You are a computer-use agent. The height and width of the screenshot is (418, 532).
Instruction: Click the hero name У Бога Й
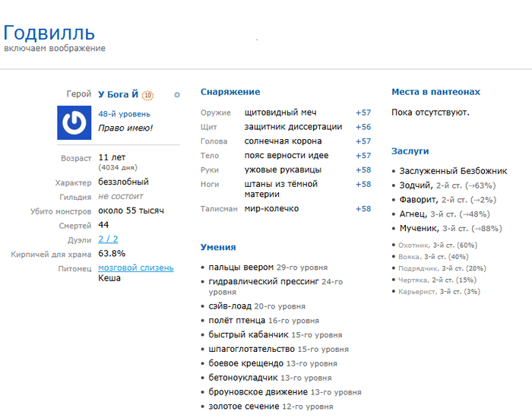pyautogui.click(x=118, y=95)
